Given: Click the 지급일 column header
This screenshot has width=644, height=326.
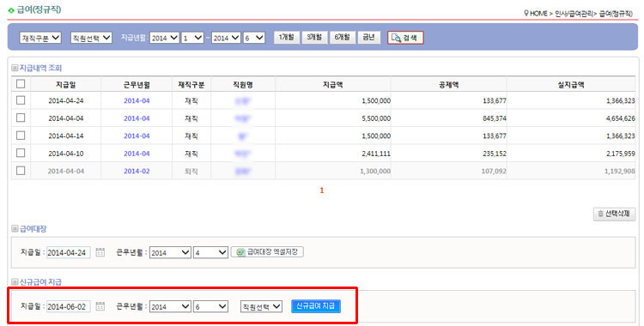Looking at the screenshot, I should point(66,85).
